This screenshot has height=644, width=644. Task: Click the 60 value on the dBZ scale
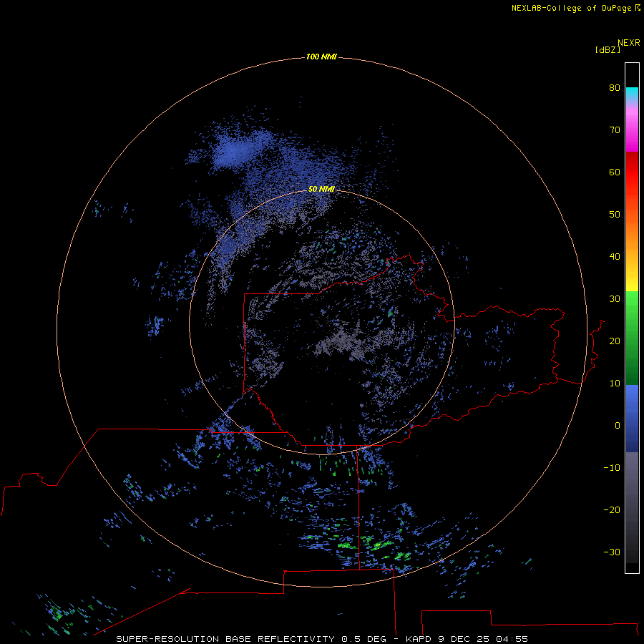coord(615,172)
